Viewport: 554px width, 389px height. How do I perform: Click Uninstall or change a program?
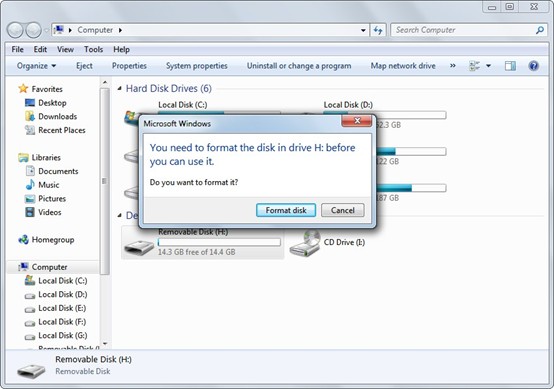[x=299, y=66]
